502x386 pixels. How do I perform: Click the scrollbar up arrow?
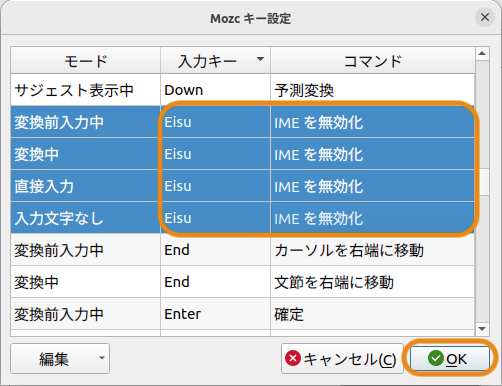pos(482,54)
